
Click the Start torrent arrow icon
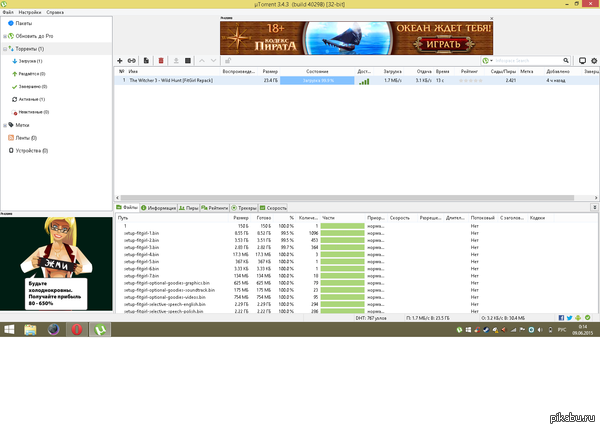(x=176, y=61)
